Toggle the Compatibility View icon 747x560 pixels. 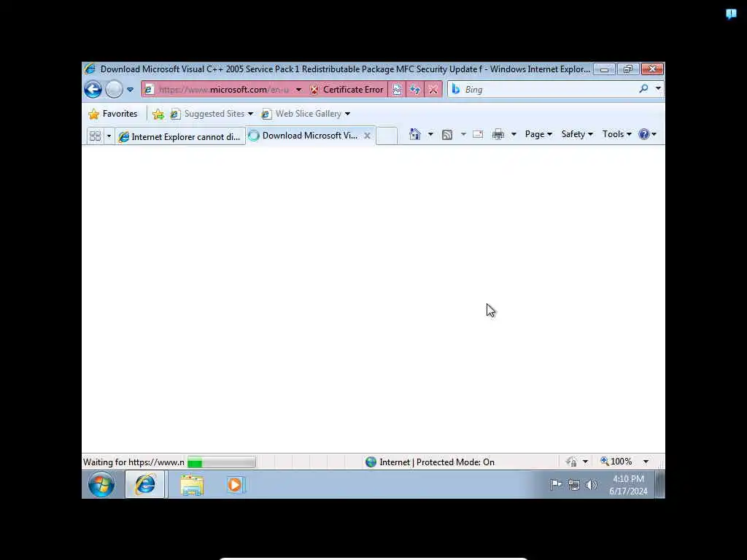pos(396,90)
